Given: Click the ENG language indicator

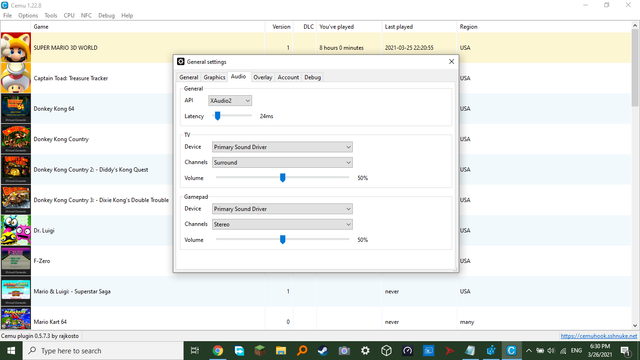Looking at the screenshot, I should 576,351.
